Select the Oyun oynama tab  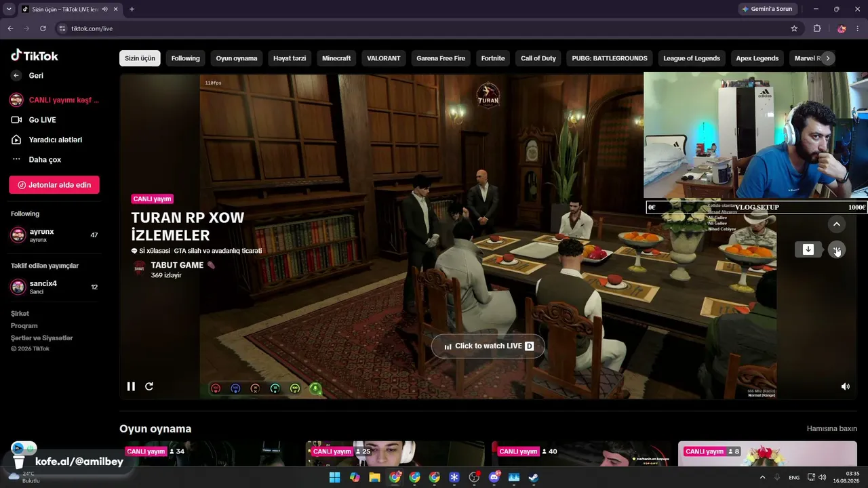coord(237,58)
